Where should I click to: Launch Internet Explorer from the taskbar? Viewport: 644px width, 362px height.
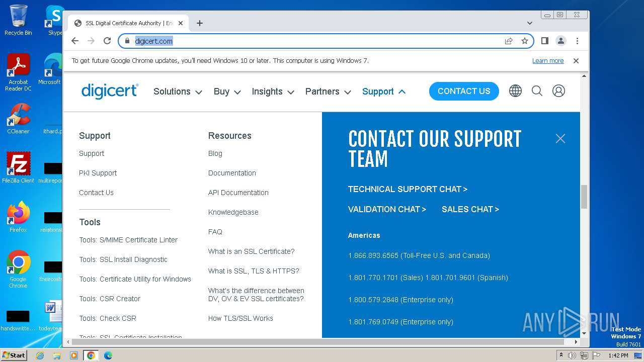(x=40, y=355)
